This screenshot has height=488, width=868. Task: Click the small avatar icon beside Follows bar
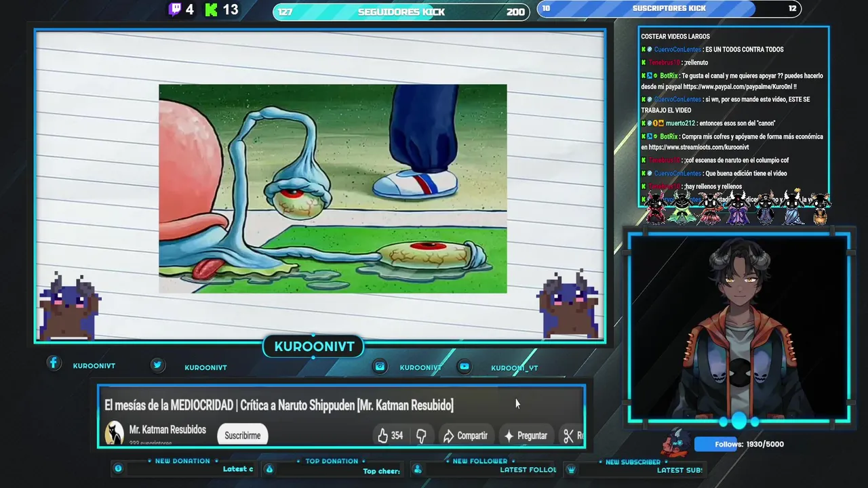[x=677, y=443]
